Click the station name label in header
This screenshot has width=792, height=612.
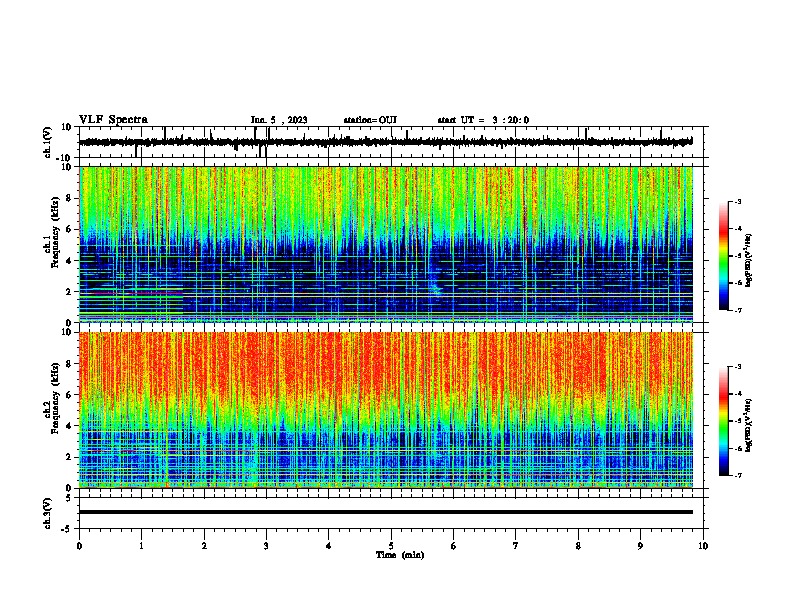370,120
